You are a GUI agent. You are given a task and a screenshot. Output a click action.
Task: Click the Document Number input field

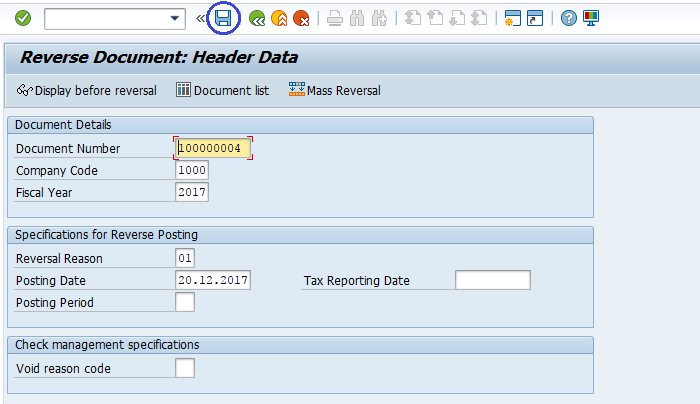(212, 148)
